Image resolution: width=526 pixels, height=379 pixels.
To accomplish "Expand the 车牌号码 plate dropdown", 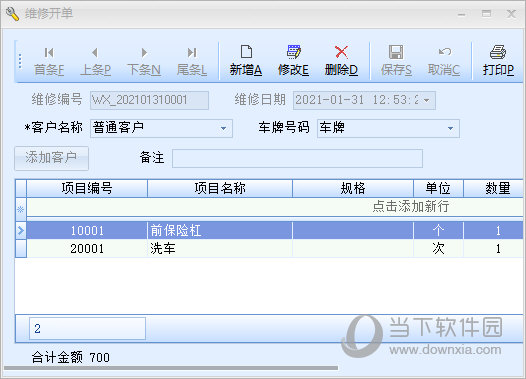I will coord(451,128).
